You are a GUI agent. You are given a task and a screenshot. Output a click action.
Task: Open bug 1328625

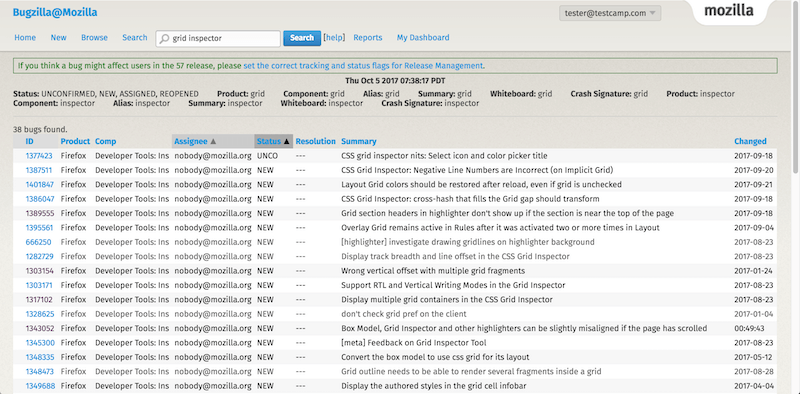[40, 314]
